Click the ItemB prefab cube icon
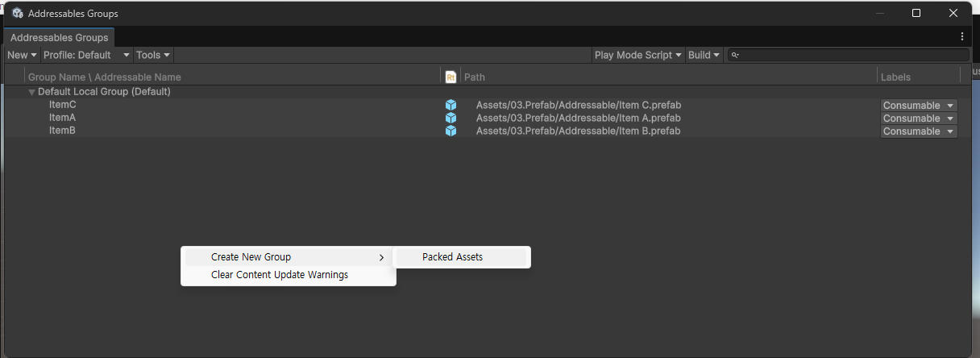The height and width of the screenshot is (358, 980). point(451,131)
